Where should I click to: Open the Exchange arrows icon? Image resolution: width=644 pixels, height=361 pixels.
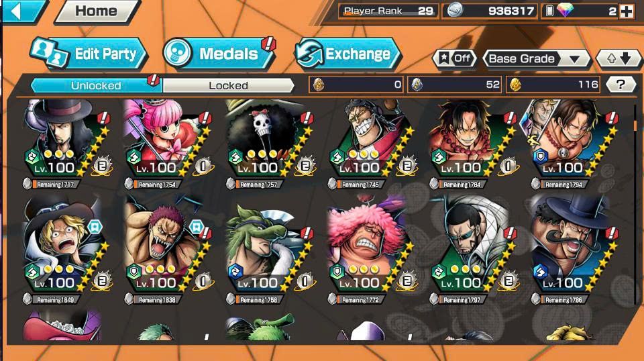tap(310, 54)
